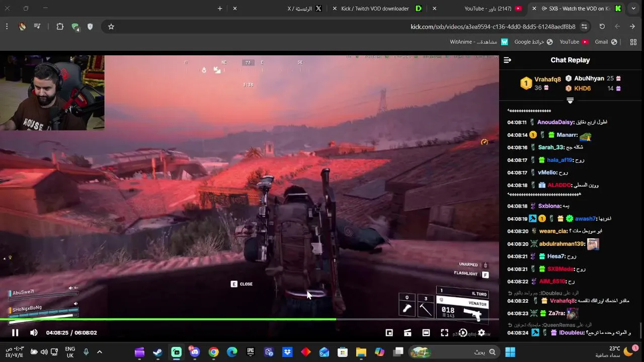644x362 pixels.
Task: Switch video to fullscreen mode
Action: click(x=444, y=333)
